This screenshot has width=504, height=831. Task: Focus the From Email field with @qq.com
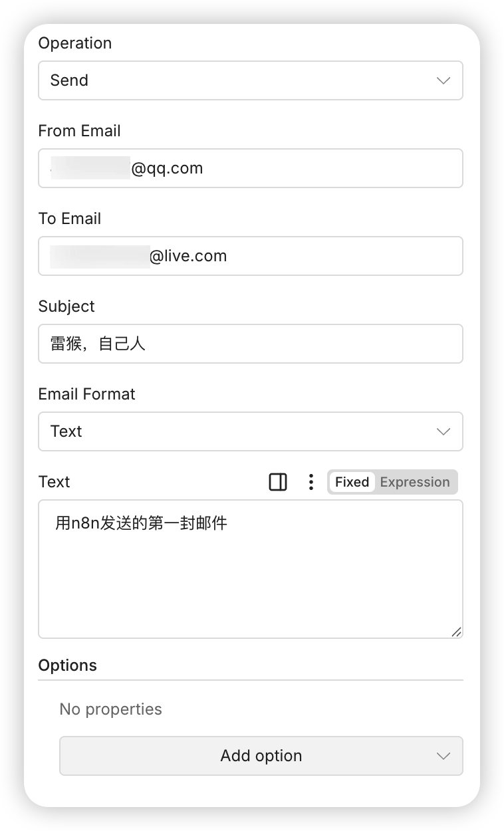[x=251, y=168]
